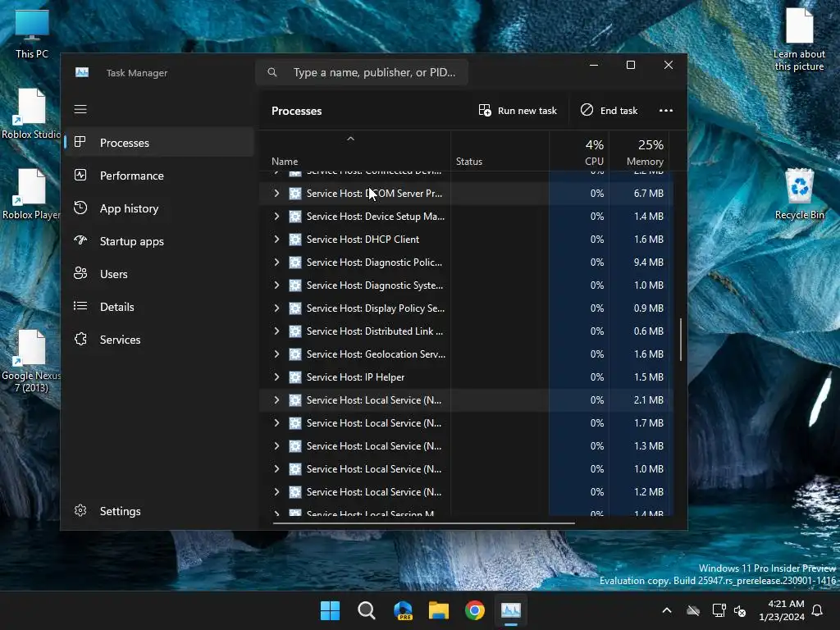840x630 pixels.
Task: Expand Service Host: Device Setup Manager
Action: tap(276, 217)
